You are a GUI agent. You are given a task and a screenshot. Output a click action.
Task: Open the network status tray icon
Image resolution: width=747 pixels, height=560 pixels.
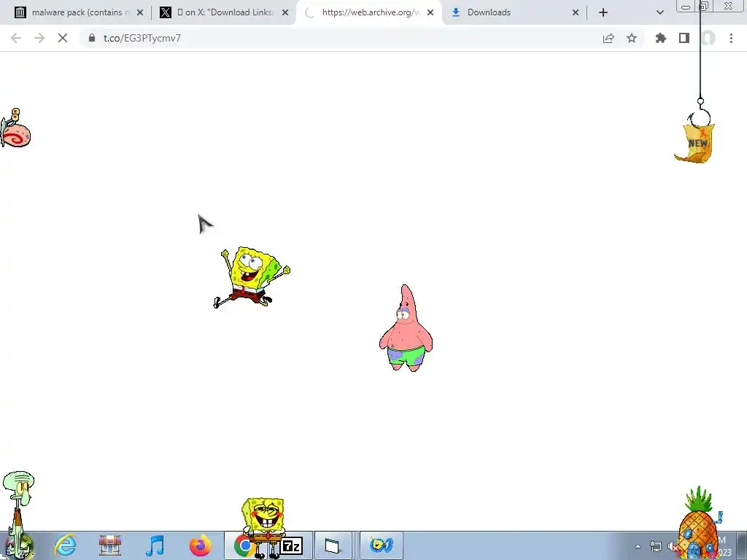(656, 546)
